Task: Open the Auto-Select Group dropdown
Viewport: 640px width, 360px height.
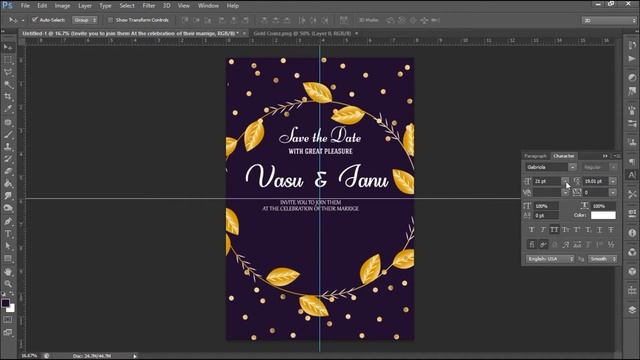Action: 85,20
